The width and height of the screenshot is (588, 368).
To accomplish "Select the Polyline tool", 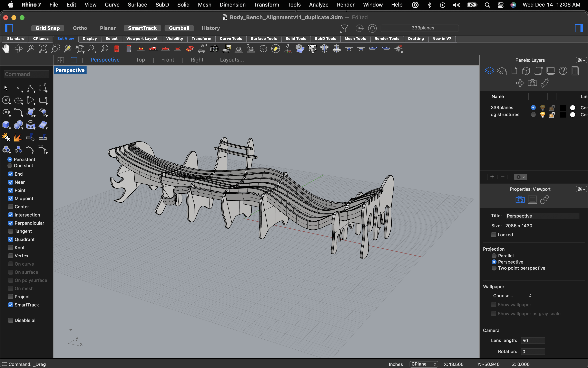I will pos(31,88).
